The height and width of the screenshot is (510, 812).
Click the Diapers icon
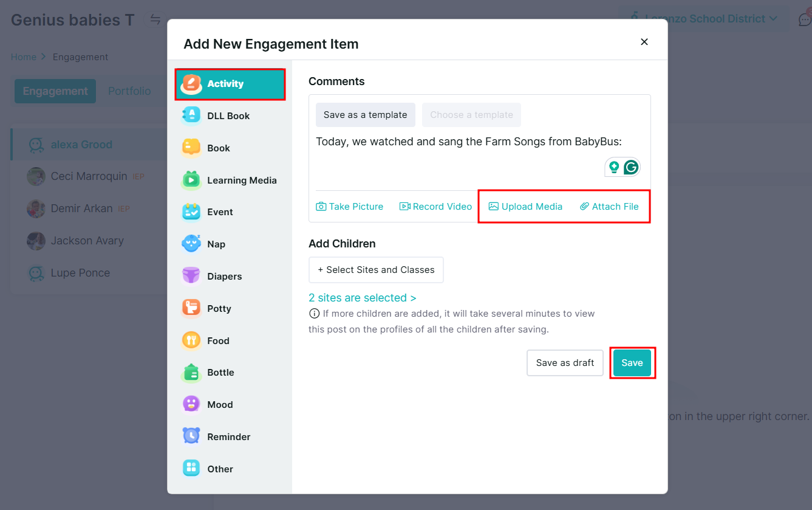191,276
